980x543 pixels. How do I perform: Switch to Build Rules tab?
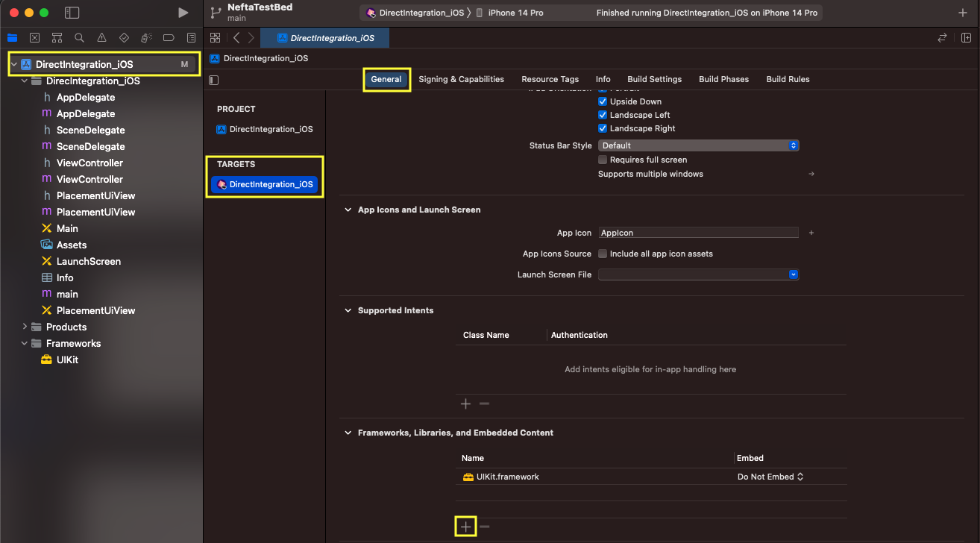tap(788, 79)
